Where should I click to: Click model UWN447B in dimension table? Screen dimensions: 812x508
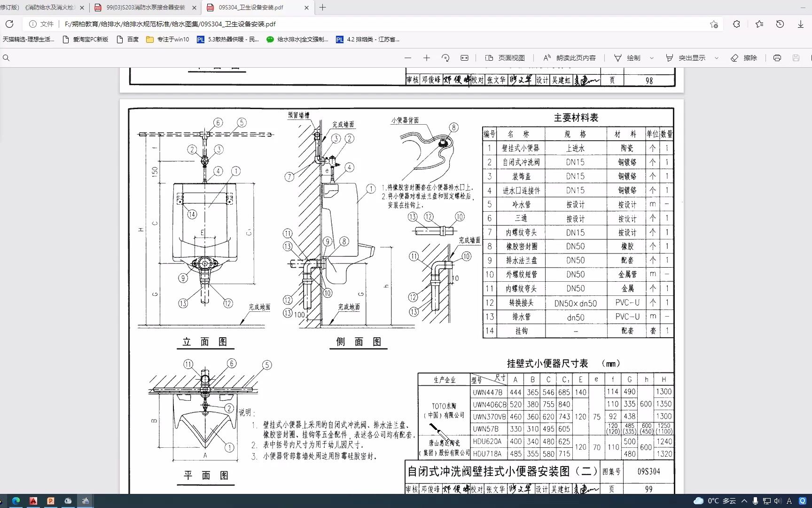[x=488, y=392]
